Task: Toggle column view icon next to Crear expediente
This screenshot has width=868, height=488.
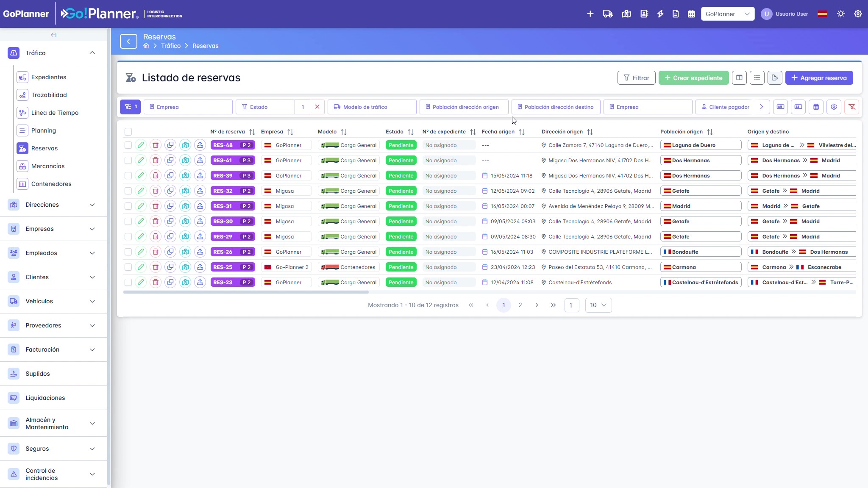Action: (x=739, y=78)
